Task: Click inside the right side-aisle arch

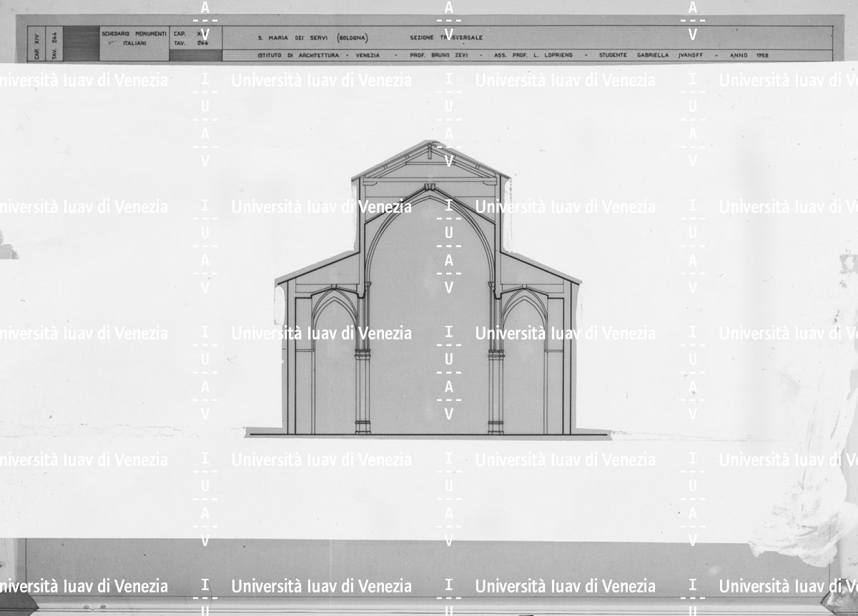Action: (523, 364)
